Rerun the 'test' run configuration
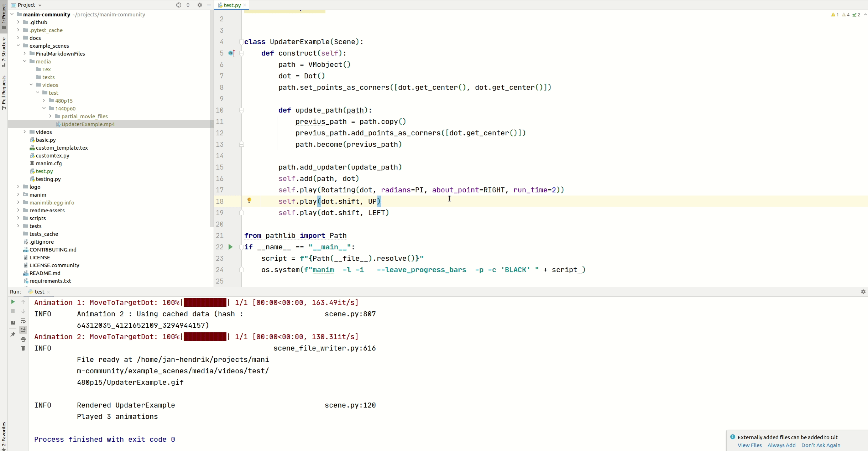Image resolution: width=868 pixels, height=451 pixels. pyautogui.click(x=12, y=302)
